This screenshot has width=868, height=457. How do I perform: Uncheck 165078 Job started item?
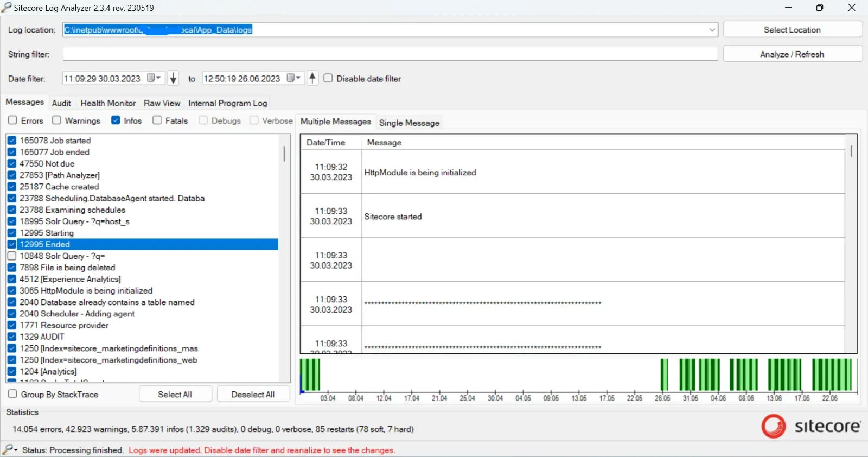click(x=12, y=140)
